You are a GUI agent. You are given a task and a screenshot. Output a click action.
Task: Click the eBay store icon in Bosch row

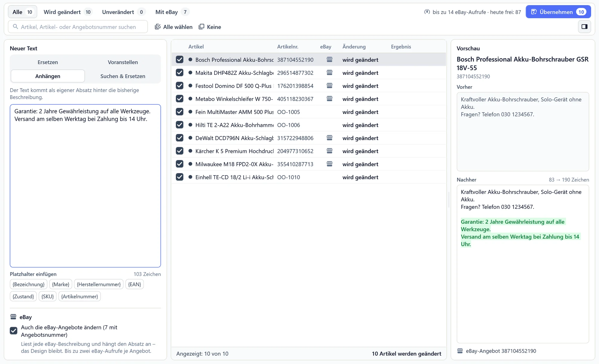pos(329,60)
